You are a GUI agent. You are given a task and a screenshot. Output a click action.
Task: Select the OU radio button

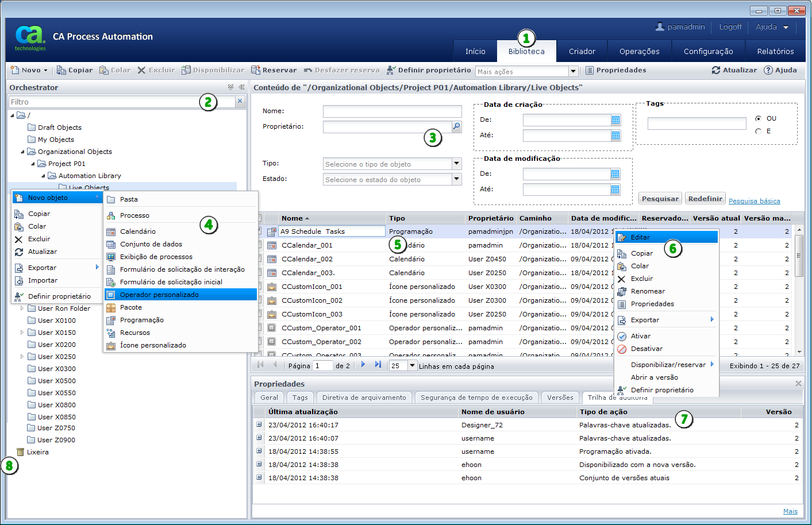point(759,118)
